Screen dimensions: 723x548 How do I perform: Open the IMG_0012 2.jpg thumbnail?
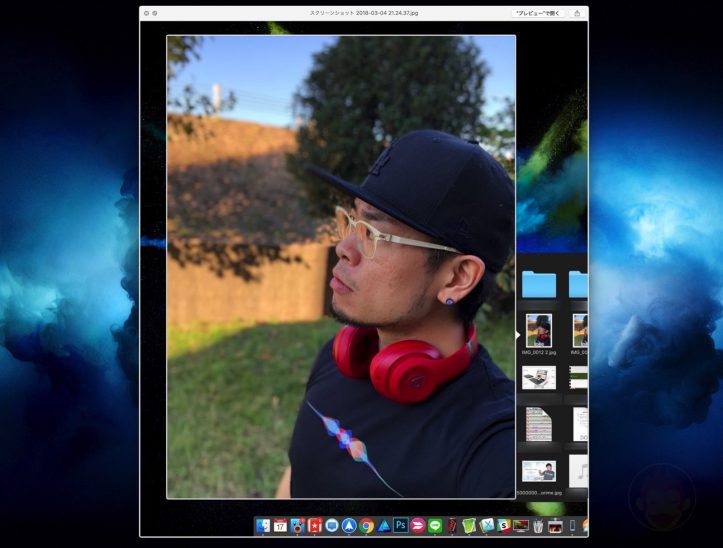[x=539, y=330]
